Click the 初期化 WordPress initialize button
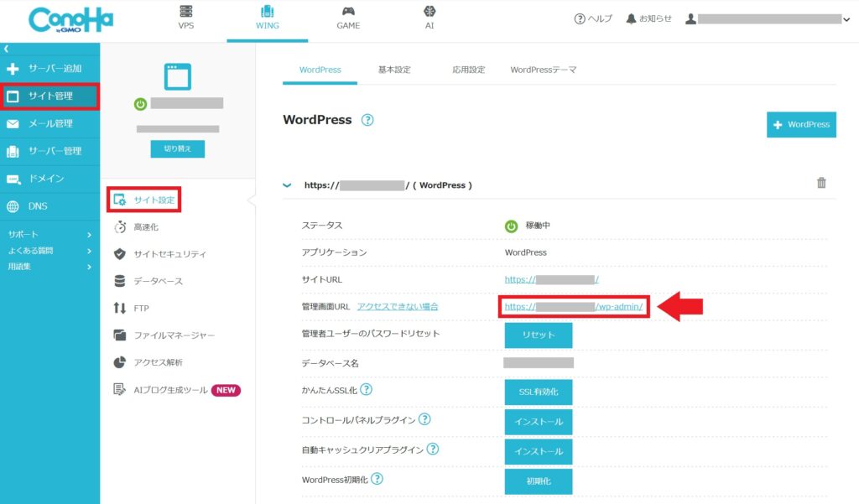This screenshot has height=504, width=859. coord(539,481)
